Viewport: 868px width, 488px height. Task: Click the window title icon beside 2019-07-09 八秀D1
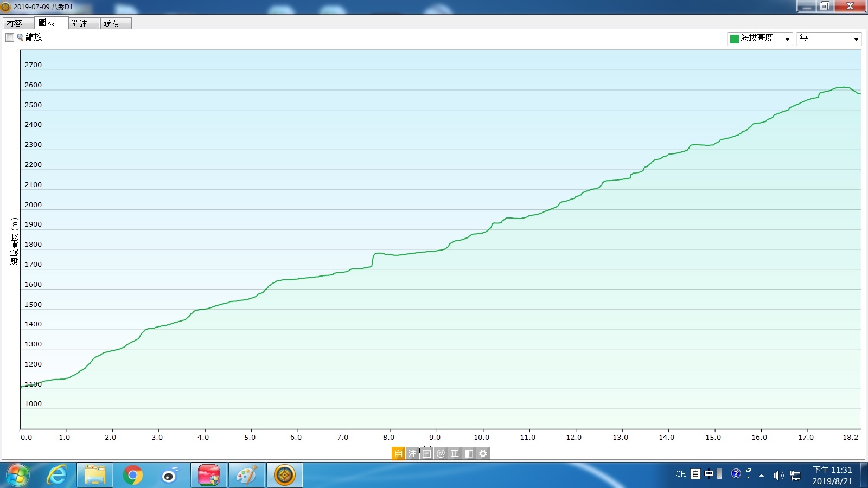point(6,7)
